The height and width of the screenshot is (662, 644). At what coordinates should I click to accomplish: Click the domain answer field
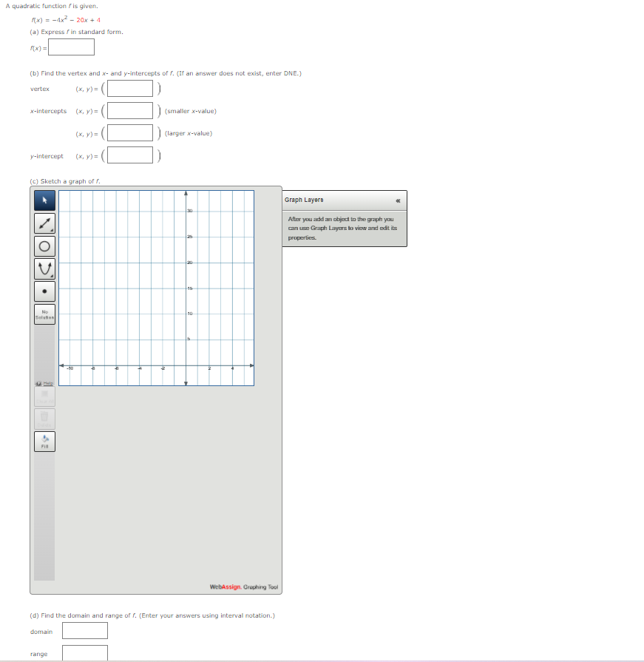click(x=85, y=631)
